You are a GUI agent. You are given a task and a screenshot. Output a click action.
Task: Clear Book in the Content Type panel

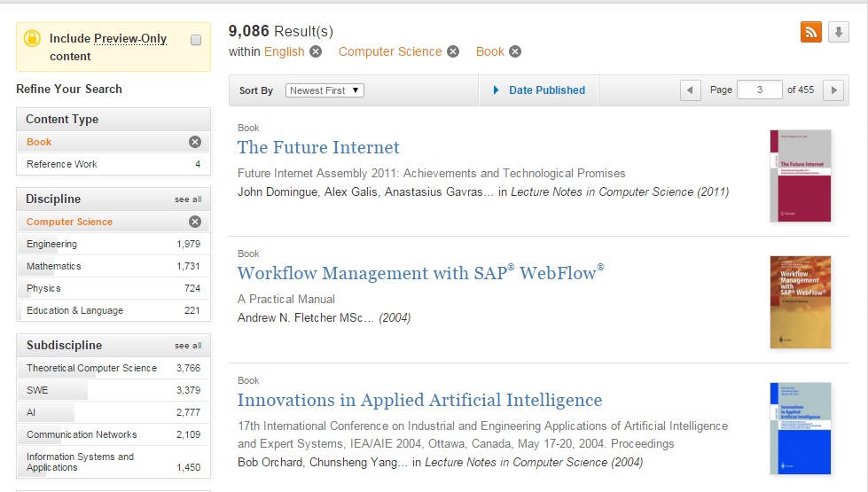click(x=195, y=142)
